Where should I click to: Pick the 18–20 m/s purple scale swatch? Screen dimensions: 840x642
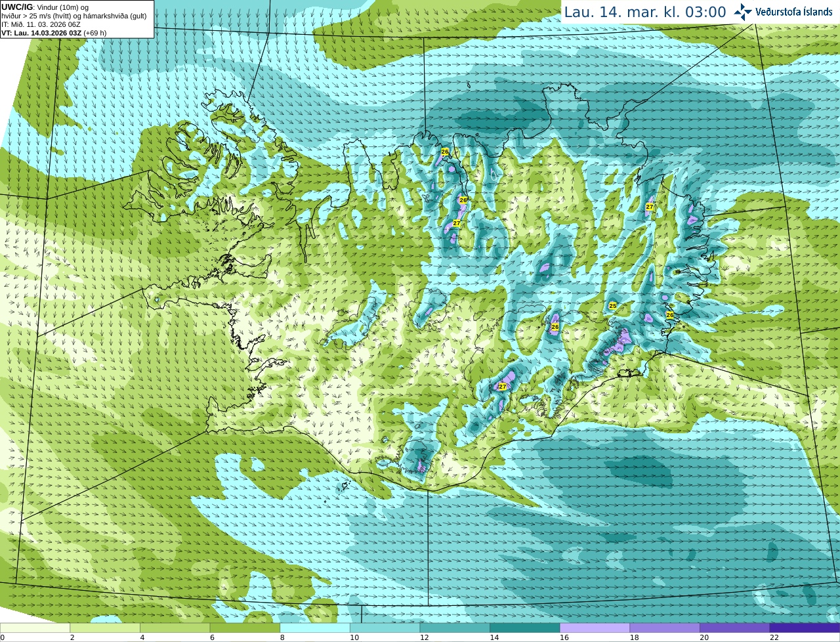click(665, 628)
